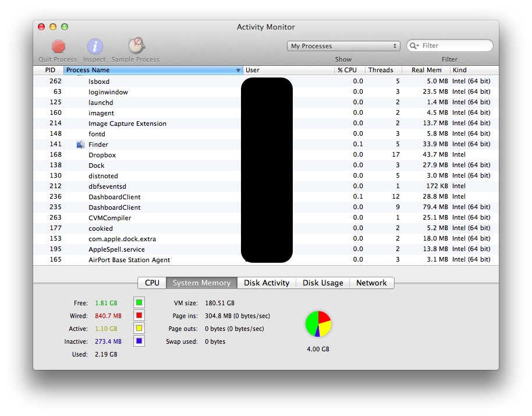
Task: Select DashboardClient with PID 236
Action: pyautogui.click(x=266, y=196)
